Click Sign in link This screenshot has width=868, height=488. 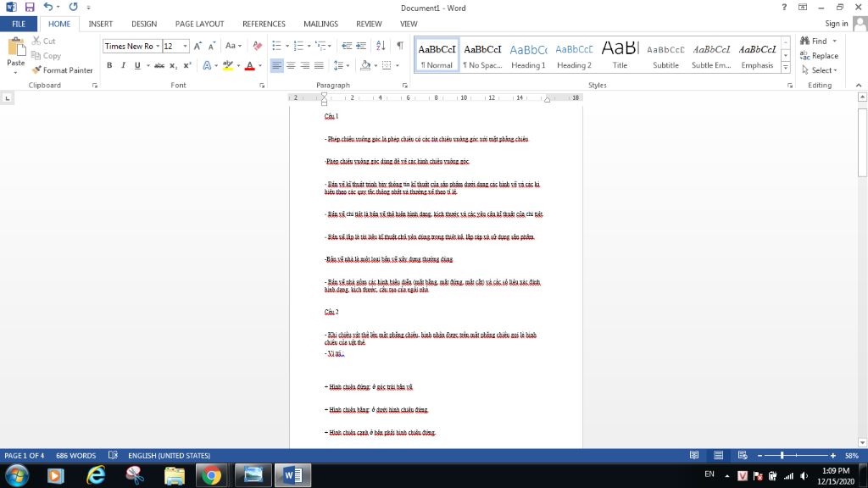coord(836,23)
